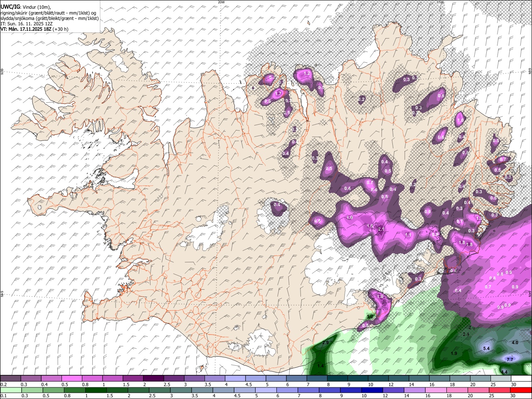Select the 5.4 precipitation value on the map
532x399 pixels.
click(x=487, y=348)
